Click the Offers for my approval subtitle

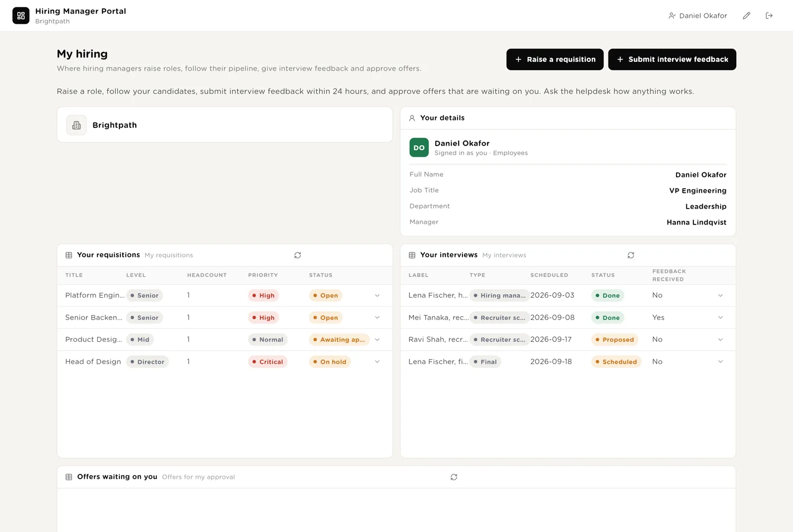point(198,477)
